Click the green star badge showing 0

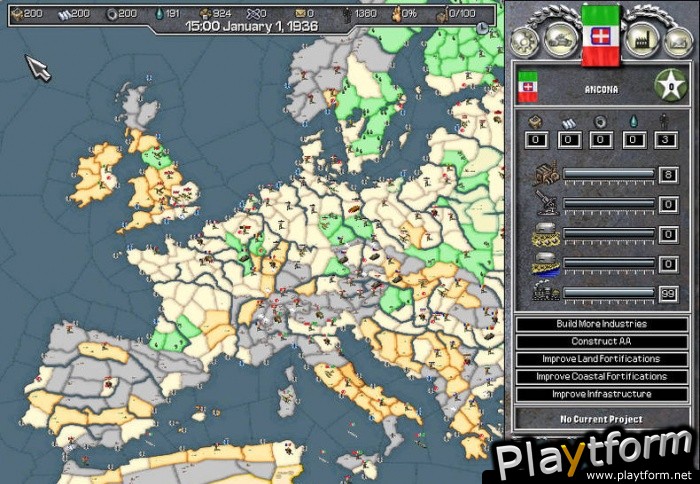[x=670, y=85]
